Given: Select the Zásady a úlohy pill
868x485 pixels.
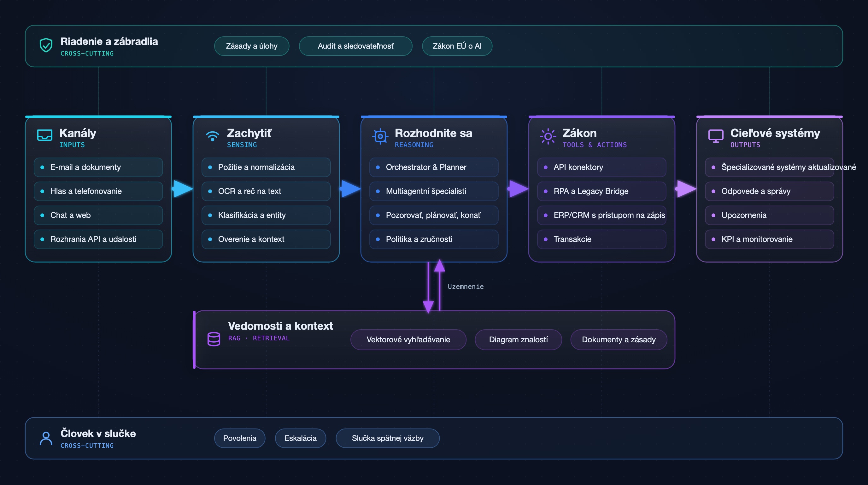Looking at the screenshot, I should point(252,46).
